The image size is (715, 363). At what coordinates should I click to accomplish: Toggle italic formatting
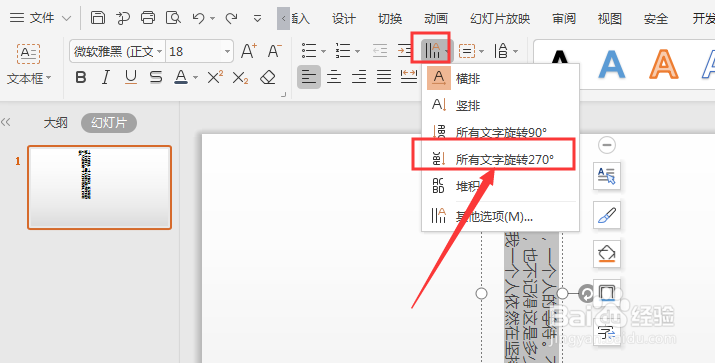tap(106, 78)
